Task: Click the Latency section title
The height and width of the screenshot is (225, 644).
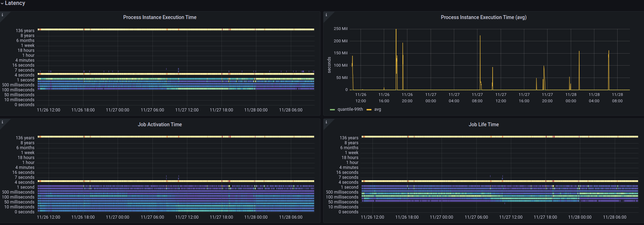Action: point(15,3)
